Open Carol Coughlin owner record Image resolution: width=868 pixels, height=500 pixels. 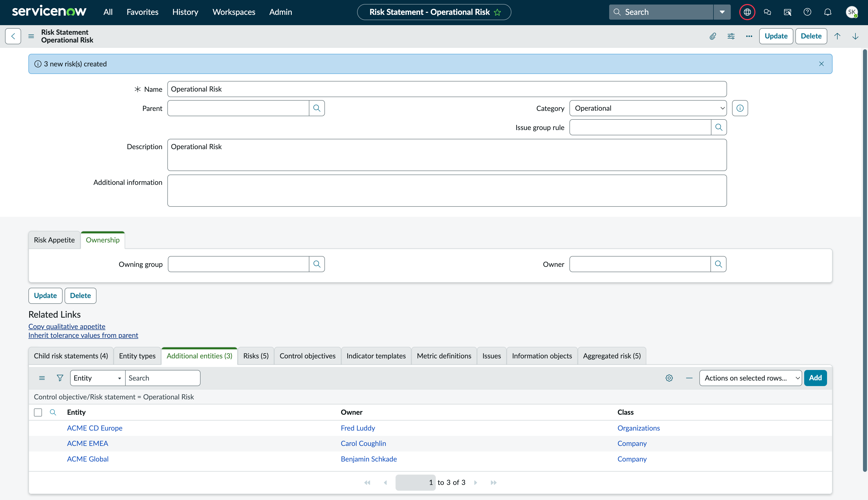tap(363, 443)
